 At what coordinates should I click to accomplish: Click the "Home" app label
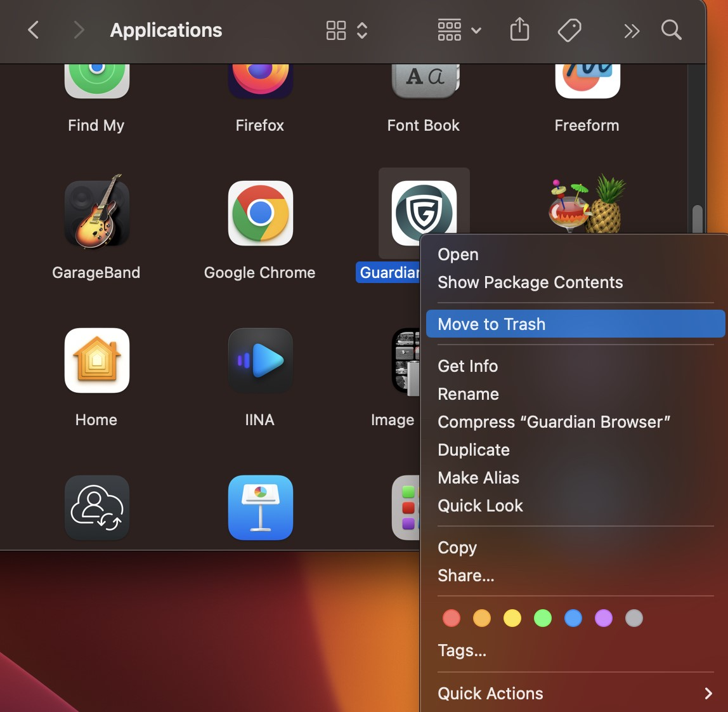point(96,419)
